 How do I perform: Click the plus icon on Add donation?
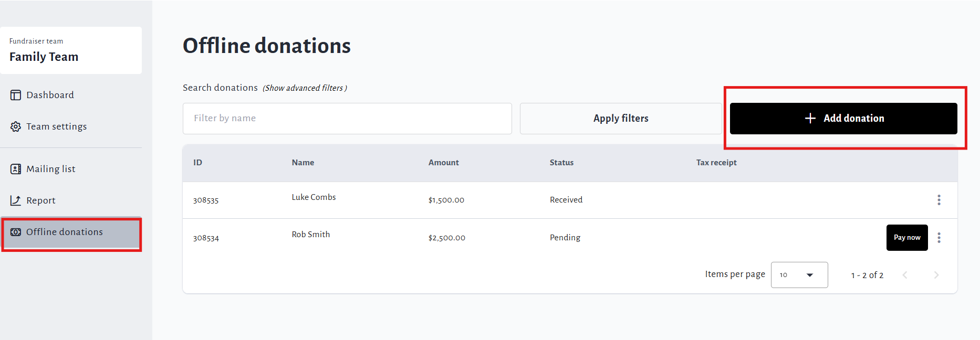tap(810, 119)
